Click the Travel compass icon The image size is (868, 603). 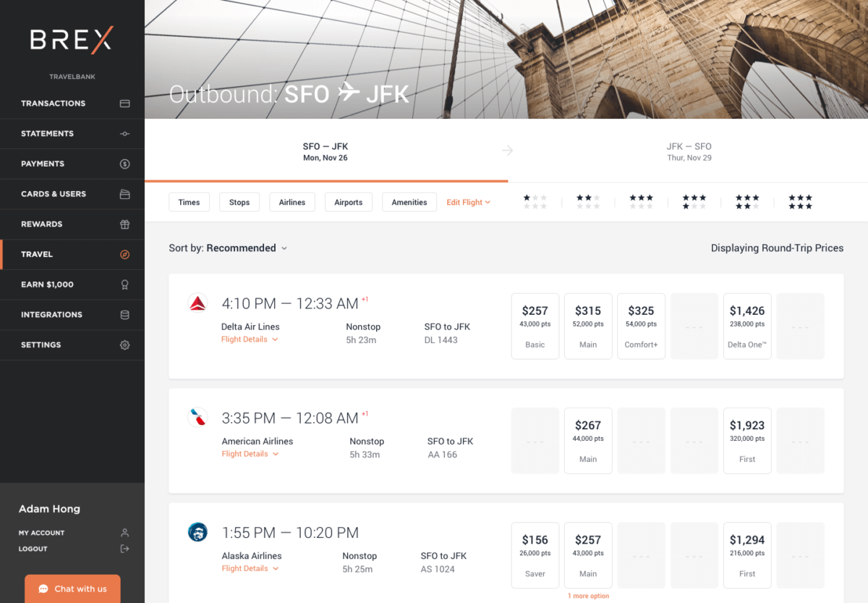[x=124, y=255]
